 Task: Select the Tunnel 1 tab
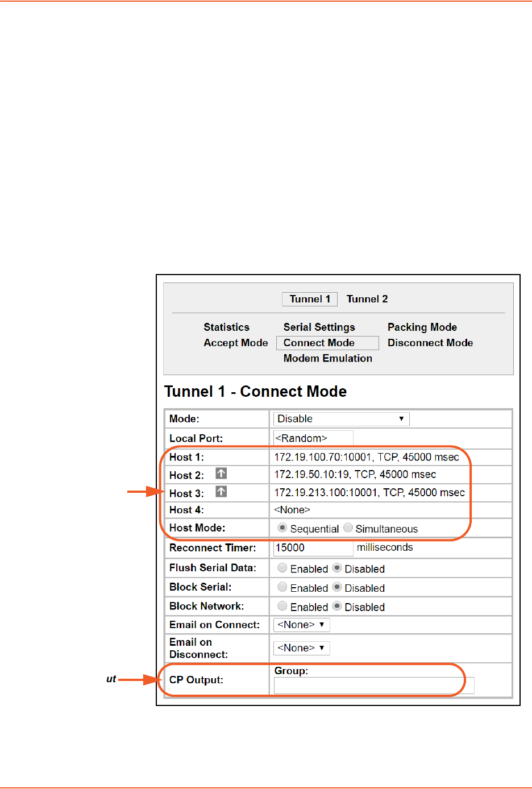pyautogui.click(x=310, y=299)
